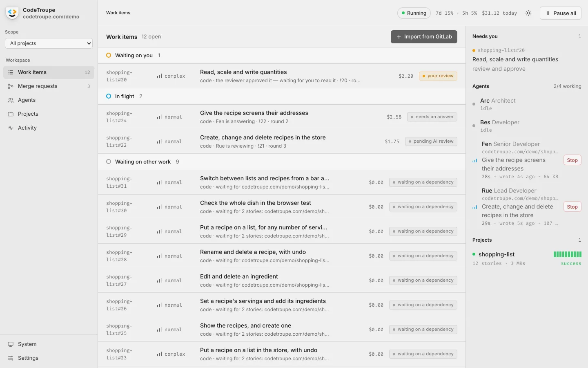This screenshot has height=368, width=588.
Task: Select the Arc Architect agent
Action: 527,104
